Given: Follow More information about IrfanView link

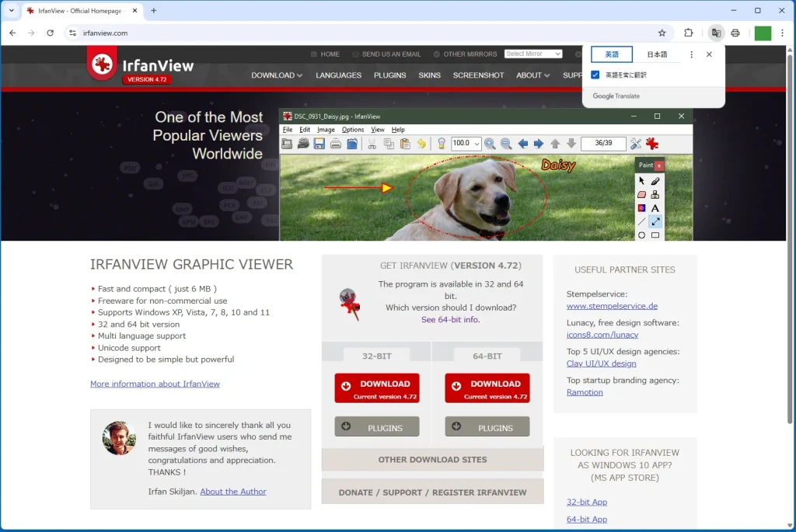Looking at the screenshot, I should click(155, 384).
